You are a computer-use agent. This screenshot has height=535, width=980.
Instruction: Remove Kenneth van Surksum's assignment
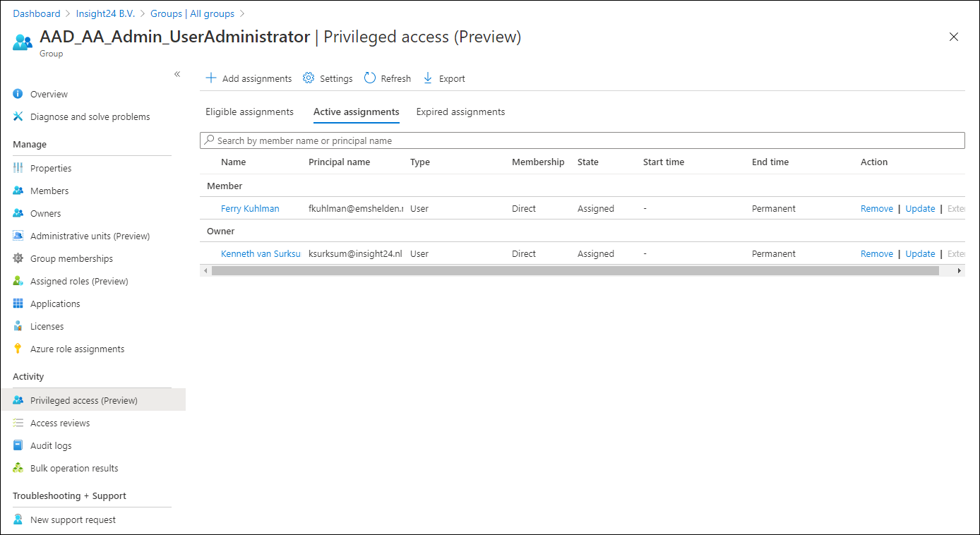[877, 253]
